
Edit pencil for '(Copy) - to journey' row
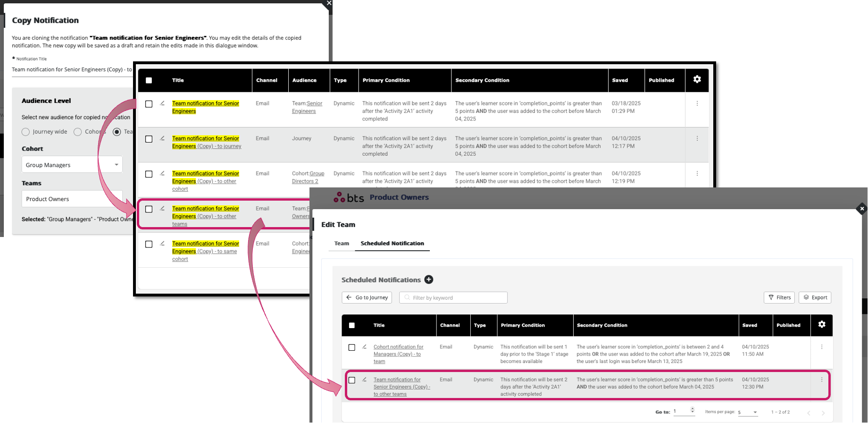(x=162, y=138)
